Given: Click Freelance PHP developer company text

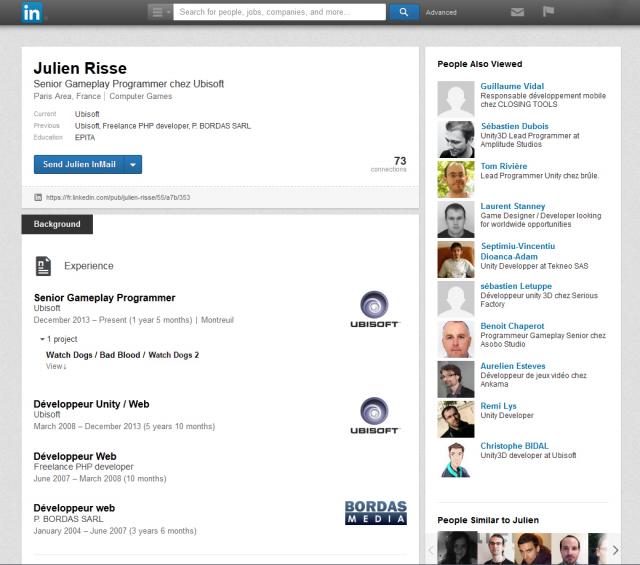Looking at the screenshot, I should [x=84, y=467].
